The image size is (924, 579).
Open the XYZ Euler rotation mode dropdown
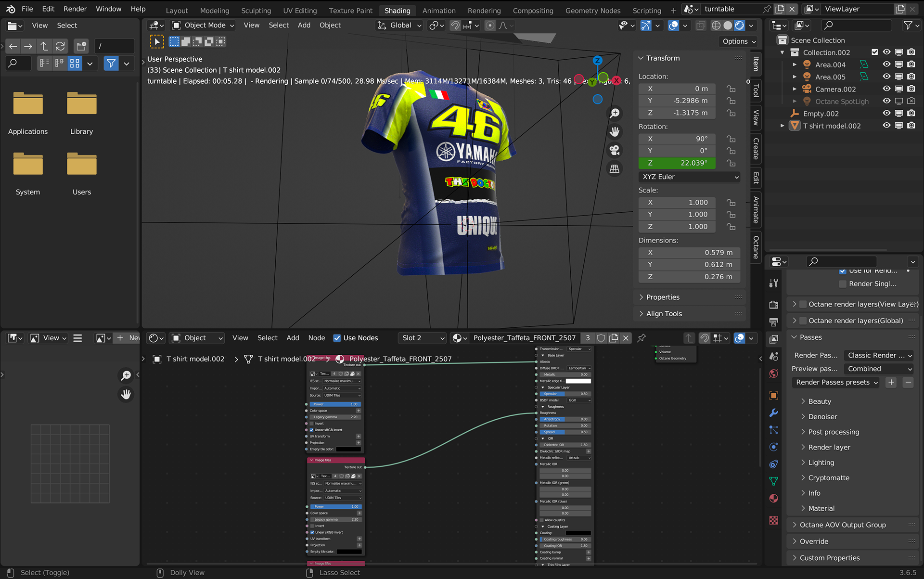(689, 177)
